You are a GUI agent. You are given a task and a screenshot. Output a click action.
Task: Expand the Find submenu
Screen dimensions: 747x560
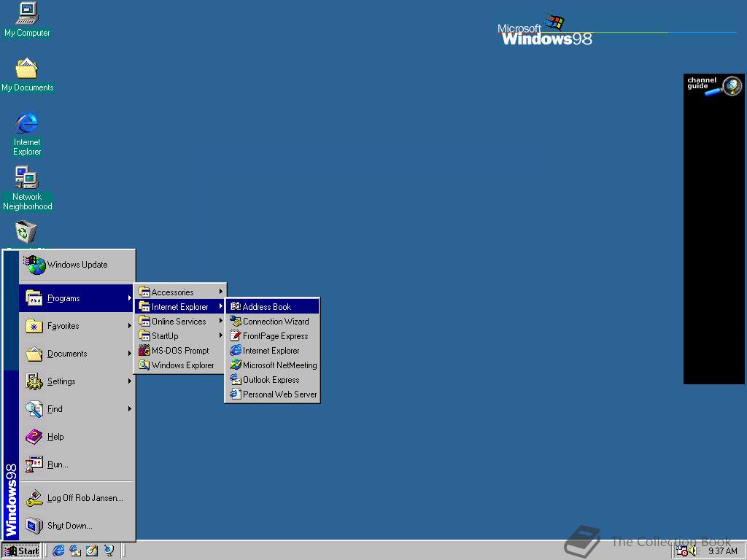[76, 409]
